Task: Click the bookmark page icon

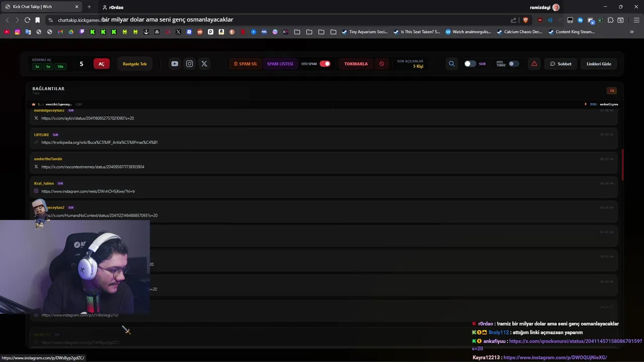Action: (37, 20)
